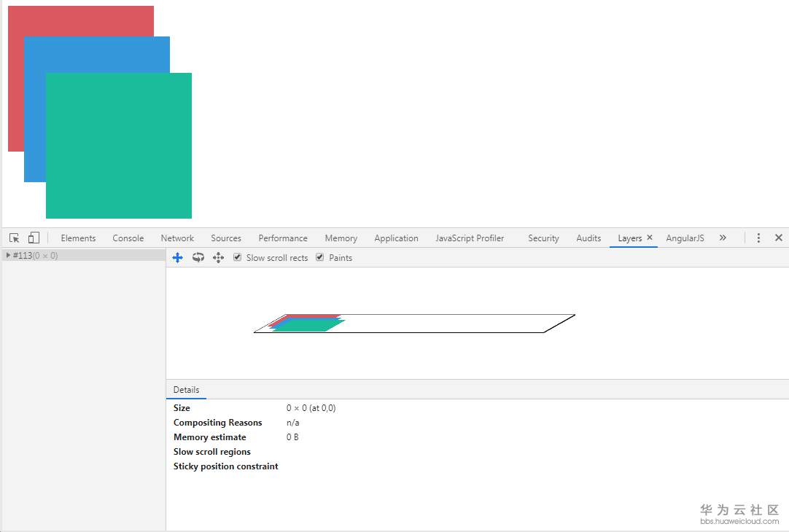Uncheck the Slow scroll rects checkbox
The height and width of the screenshot is (532, 789).
click(x=238, y=257)
